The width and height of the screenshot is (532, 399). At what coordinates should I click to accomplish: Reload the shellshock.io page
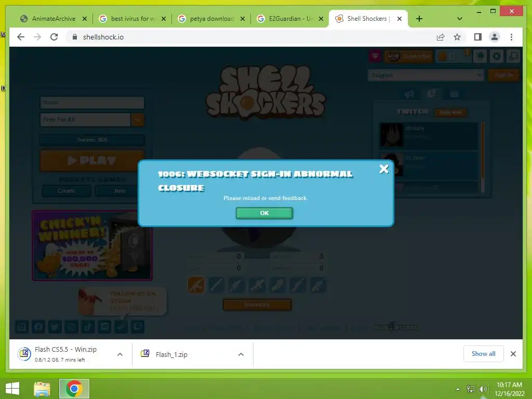tap(54, 37)
